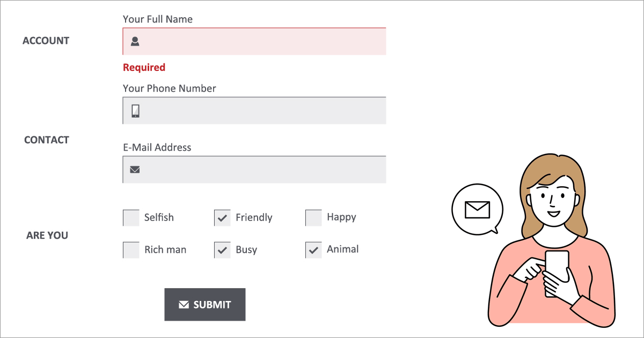Check the Selfish checkbox
The image size is (644, 338).
coord(131,218)
